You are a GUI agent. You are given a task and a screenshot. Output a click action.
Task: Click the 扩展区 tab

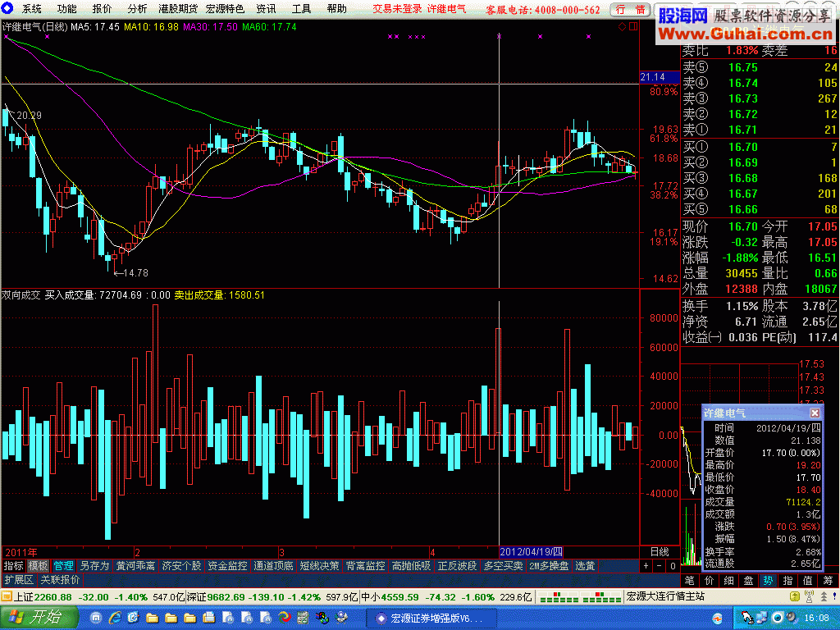pyautogui.click(x=19, y=580)
